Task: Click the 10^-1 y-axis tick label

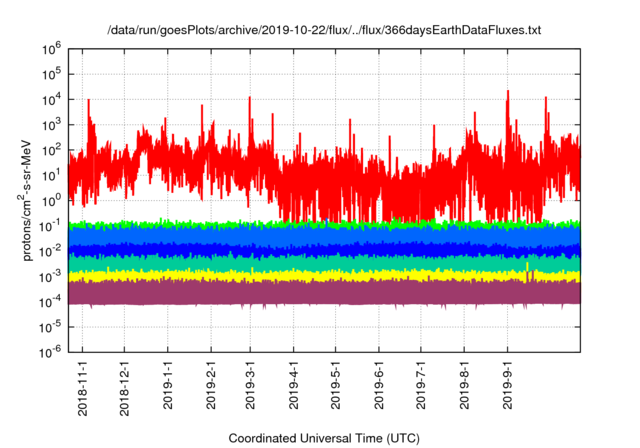Action: pyautogui.click(x=51, y=226)
